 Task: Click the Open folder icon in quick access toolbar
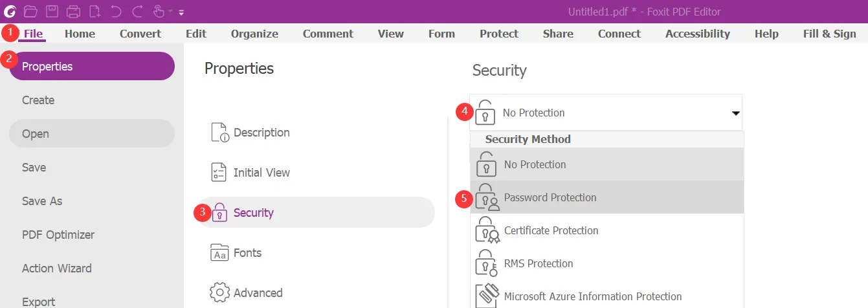click(30, 11)
